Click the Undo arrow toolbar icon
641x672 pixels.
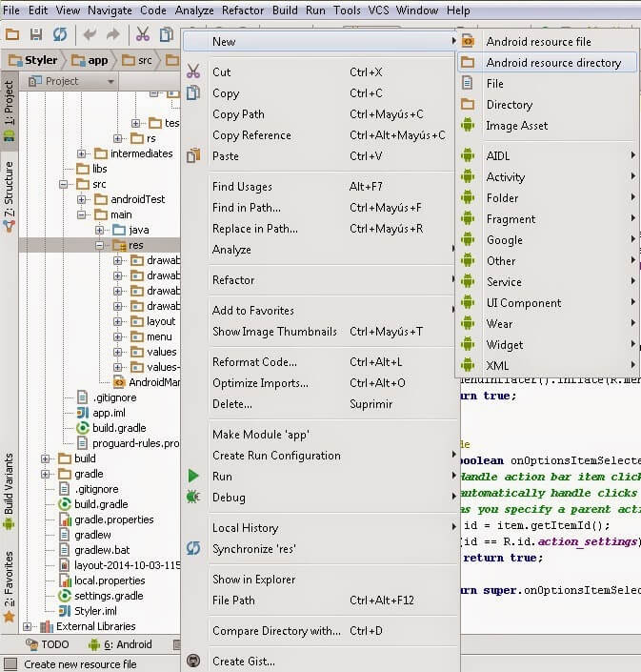pyautogui.click(x=90, y=34)
